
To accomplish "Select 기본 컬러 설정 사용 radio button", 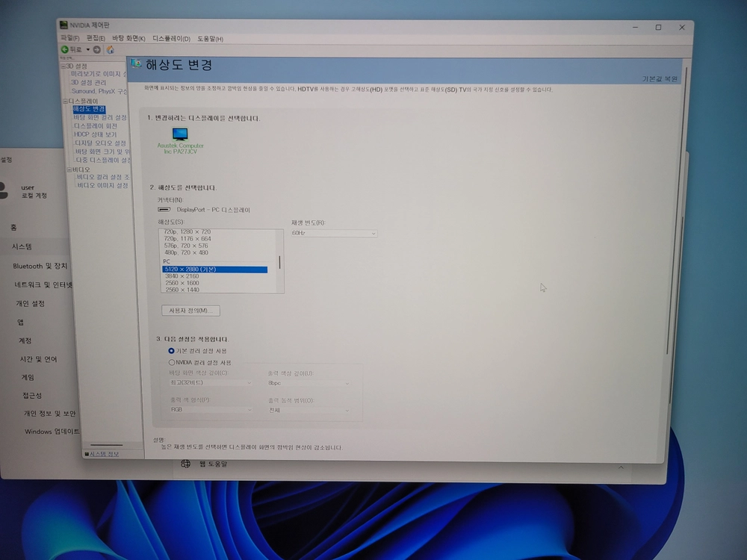I will coord(172,351).
